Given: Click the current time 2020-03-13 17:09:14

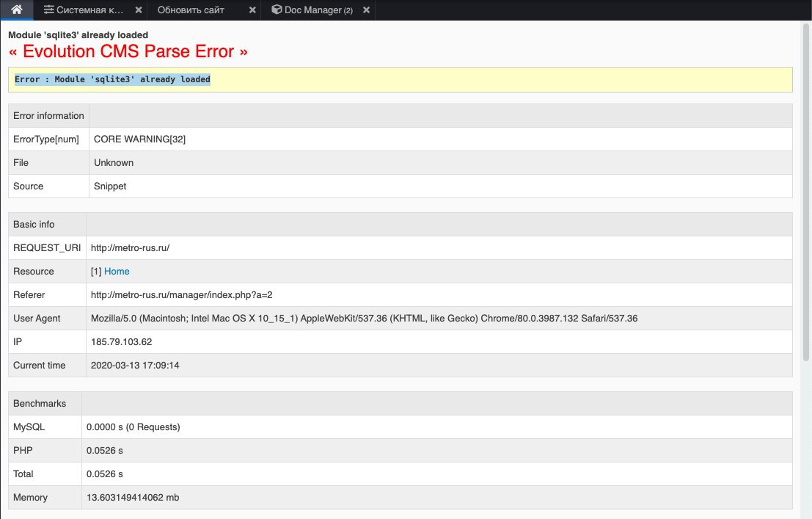Looking at the screenshot, I should pyautogui.click(x=135, y=365).
